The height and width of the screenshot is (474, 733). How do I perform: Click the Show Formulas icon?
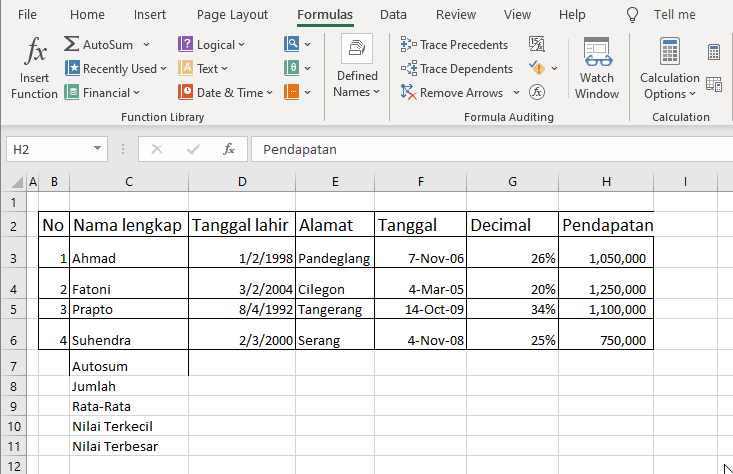(x=537, y=44)
